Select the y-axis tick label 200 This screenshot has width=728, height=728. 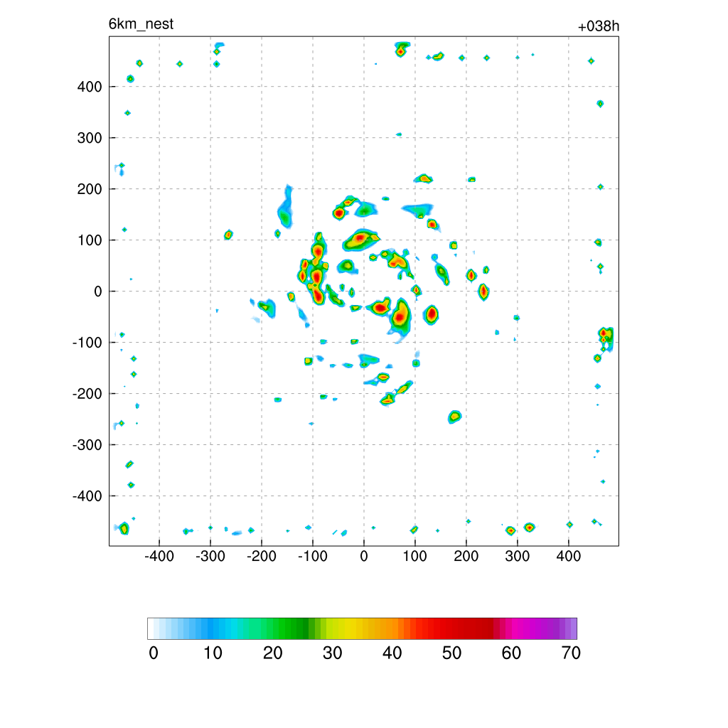tap(90, 189)
